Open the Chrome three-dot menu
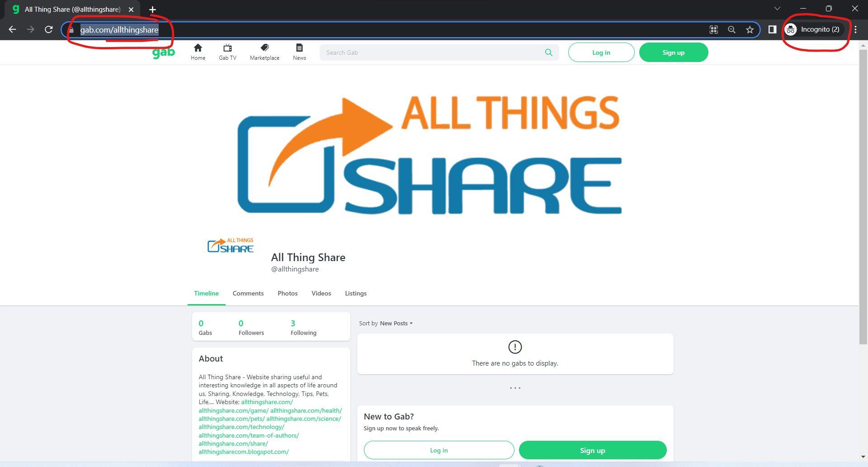 [x=855, y=29]
